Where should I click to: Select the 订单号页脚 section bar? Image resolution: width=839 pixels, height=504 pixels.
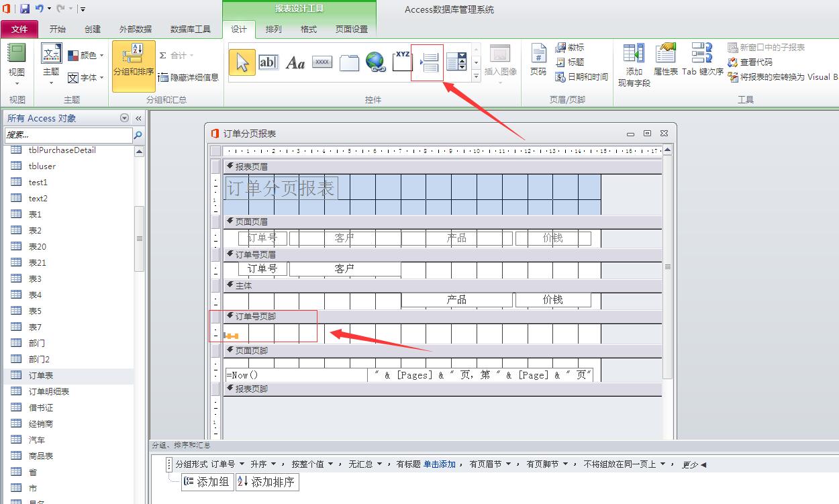pyautogui.click(x=442, y=316)
